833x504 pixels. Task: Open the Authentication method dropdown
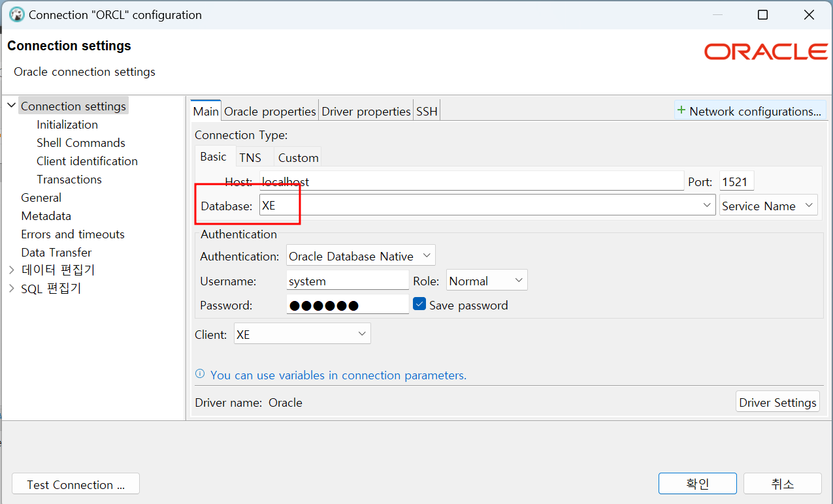(x=361, y=256)
